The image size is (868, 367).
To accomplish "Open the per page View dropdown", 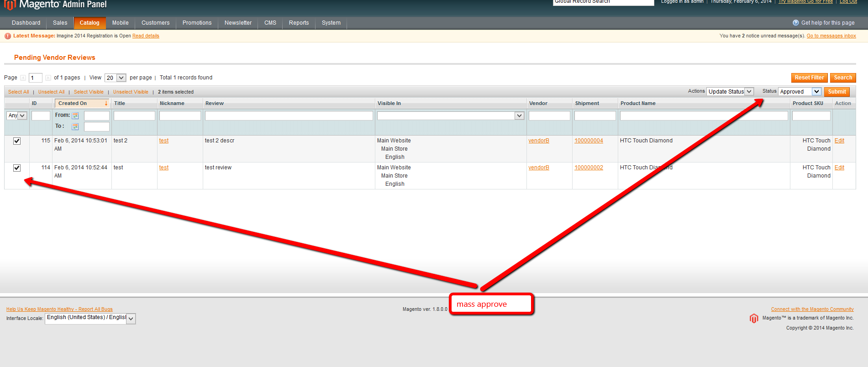I will click(116, 78).
